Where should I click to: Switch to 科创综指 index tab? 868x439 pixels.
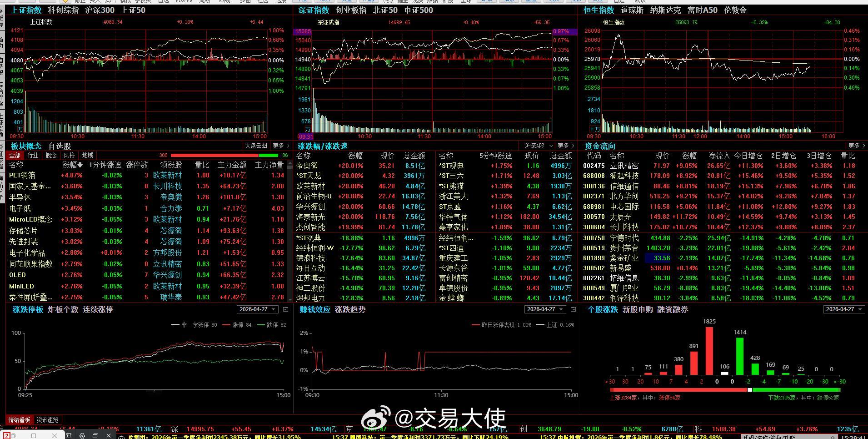[63, 10]
